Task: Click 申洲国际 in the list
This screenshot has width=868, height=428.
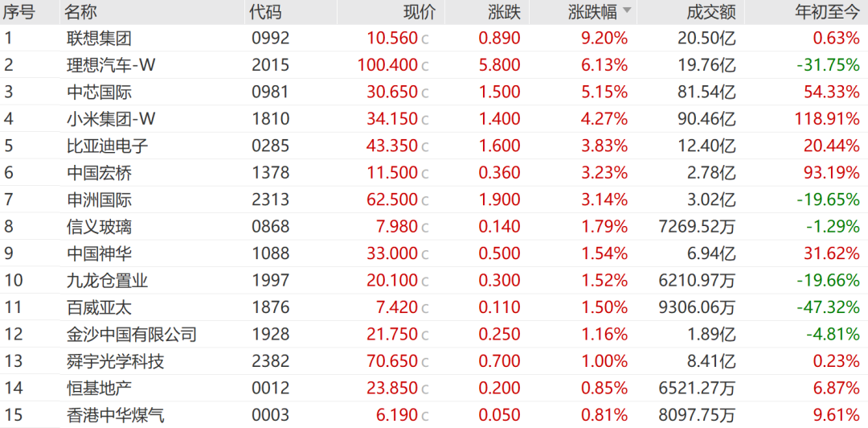Action: tap(99, 200)
